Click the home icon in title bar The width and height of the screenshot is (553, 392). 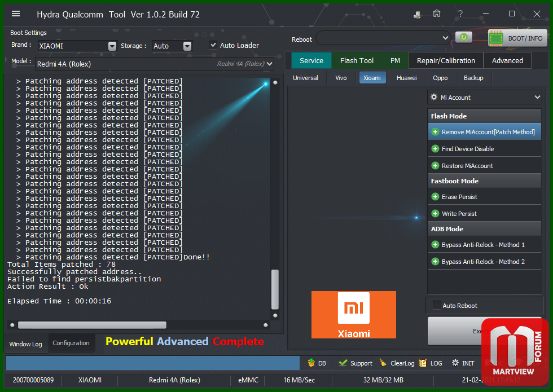click(x=437, y=14)
